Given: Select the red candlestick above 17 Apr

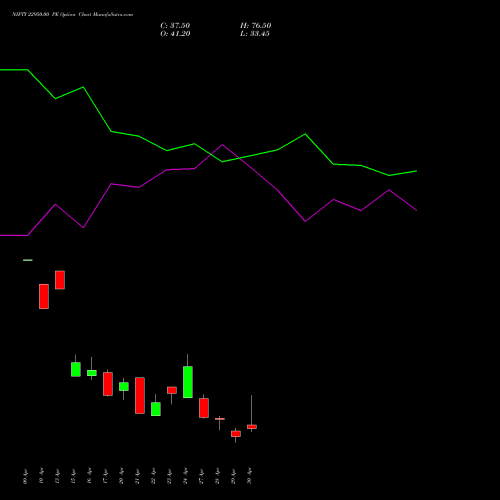Looking at the screenshot, I should tap(108, 384).
